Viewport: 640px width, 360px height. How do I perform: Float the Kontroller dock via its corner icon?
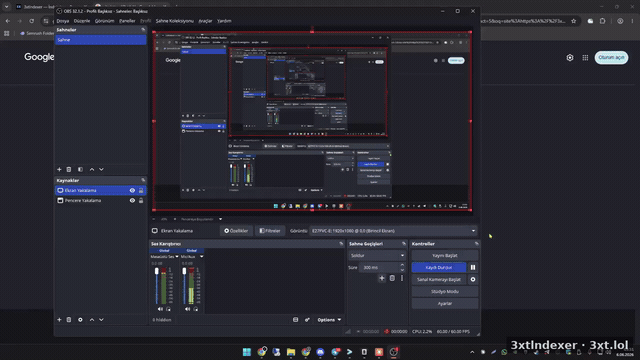point(476,244)
